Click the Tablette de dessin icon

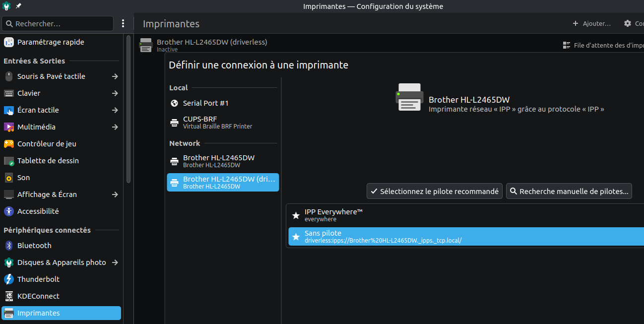click(x=9, y=161)
